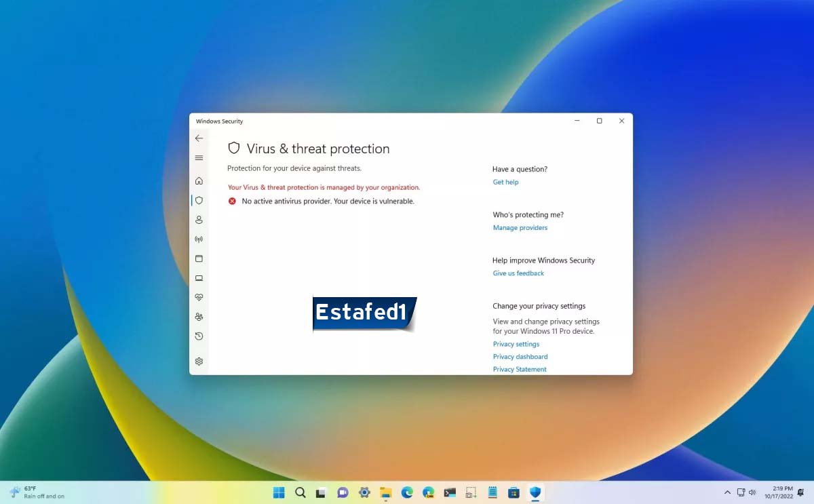Open App & browser control

coord(199,258)
